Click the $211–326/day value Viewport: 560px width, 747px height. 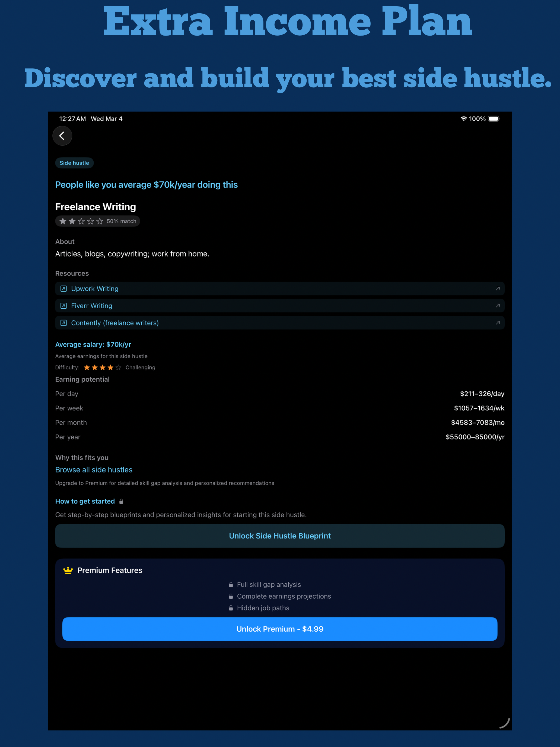point(482,394)
